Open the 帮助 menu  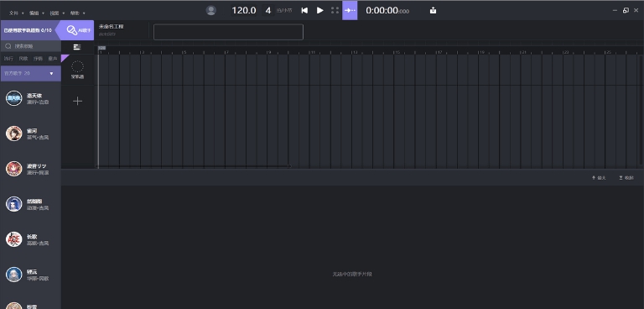pos(75,13)
